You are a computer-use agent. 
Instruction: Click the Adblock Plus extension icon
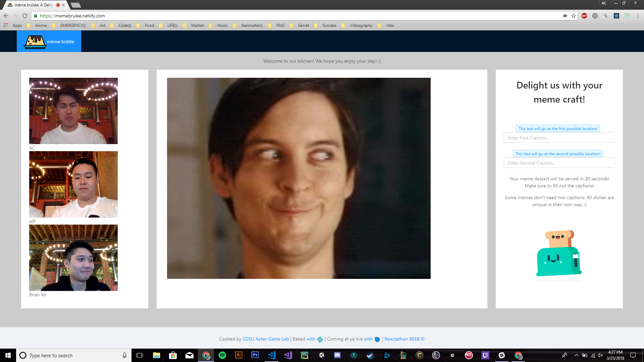[x=584, y=16]
